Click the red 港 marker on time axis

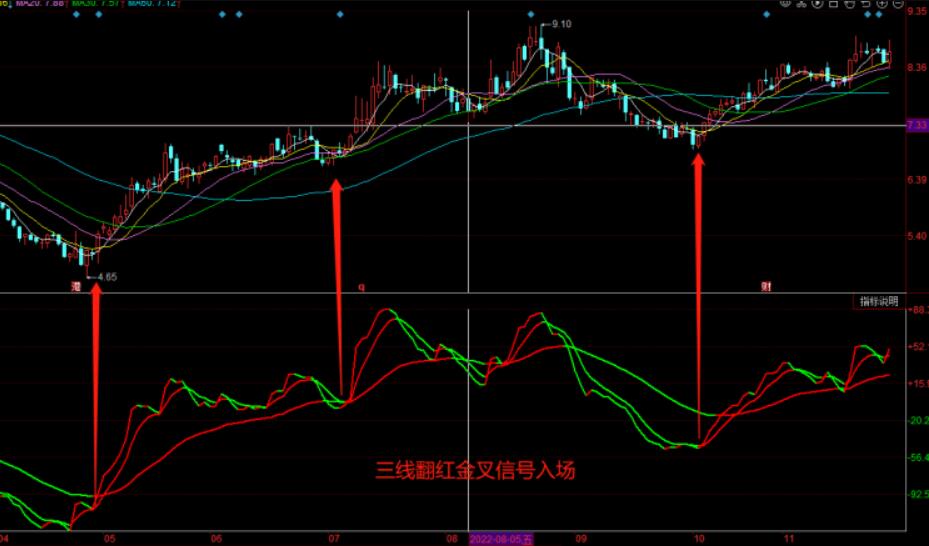point(75,286)
